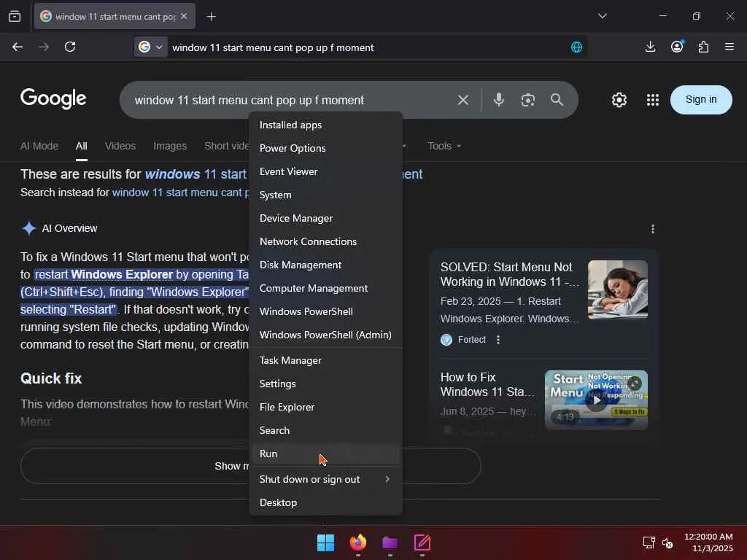Open options next to Fortect source
747x560 pixels.
(498, 340)
